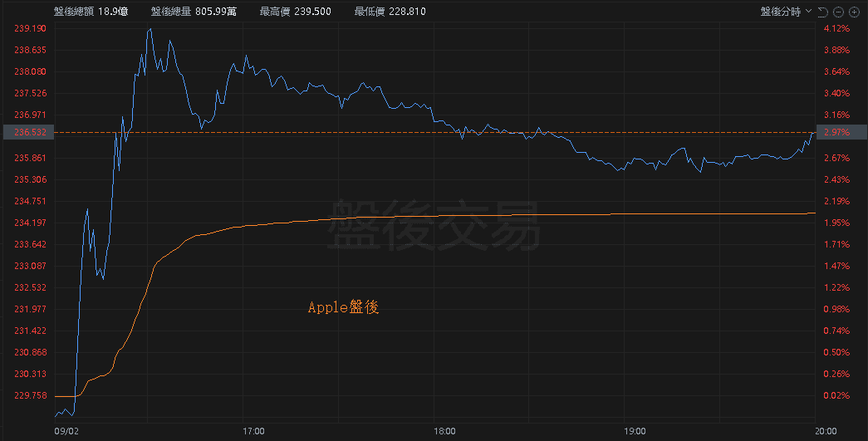This screenshot has width=868, height=441.
Task: Click the 09/02 date label on time axis
Action: coord(66,431)
